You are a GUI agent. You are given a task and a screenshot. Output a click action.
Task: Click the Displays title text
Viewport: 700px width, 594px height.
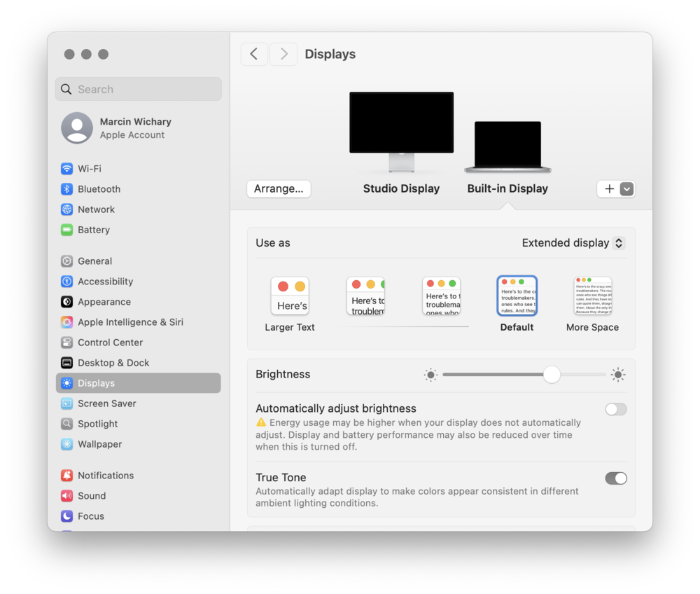[x=330, y=55]
